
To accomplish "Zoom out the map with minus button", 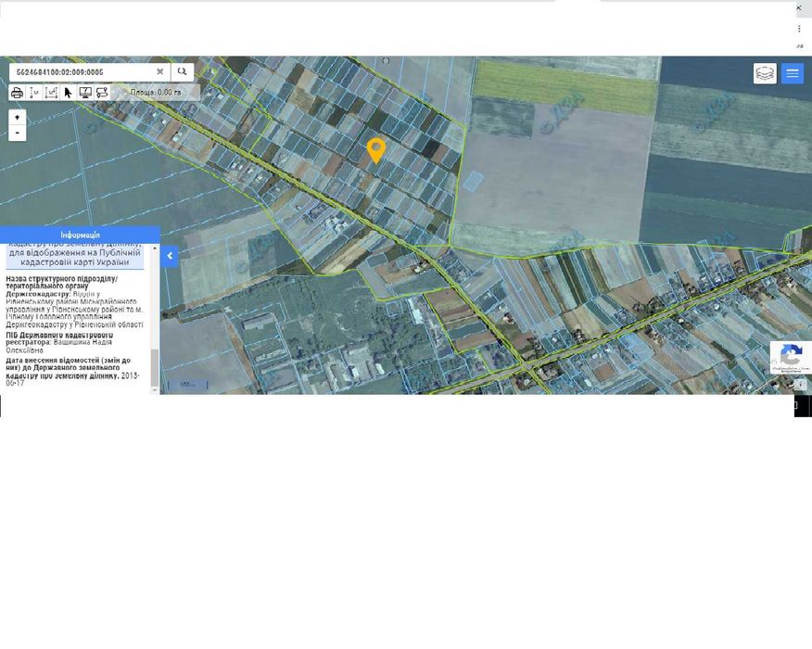I will [x=18, y=133].
